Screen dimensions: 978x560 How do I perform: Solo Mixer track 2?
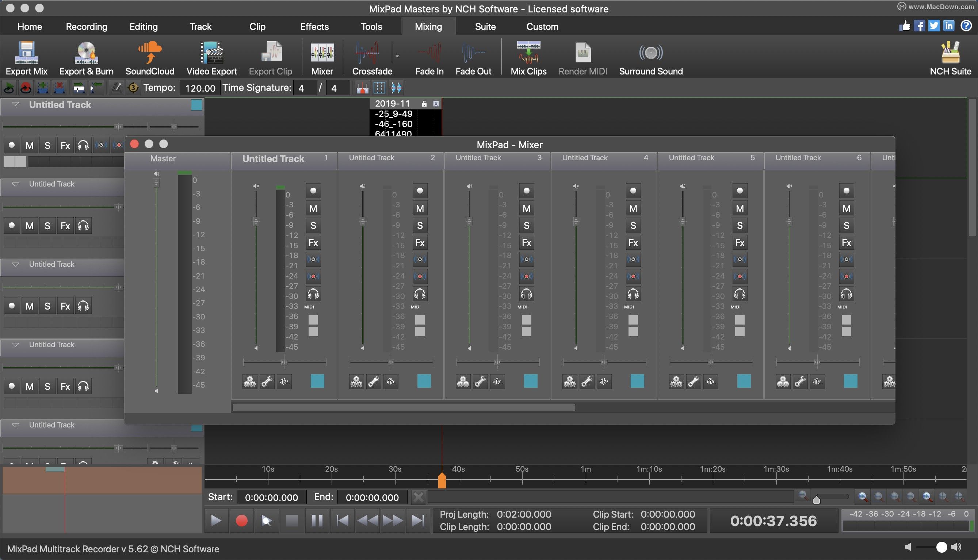pyautogui.click(x=420, y=225)
